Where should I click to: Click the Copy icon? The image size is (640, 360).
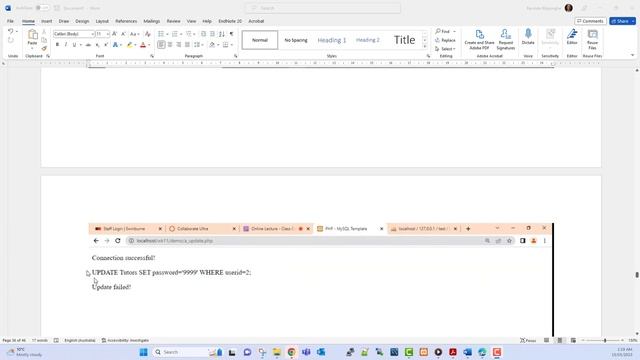[x=44, y=40]
